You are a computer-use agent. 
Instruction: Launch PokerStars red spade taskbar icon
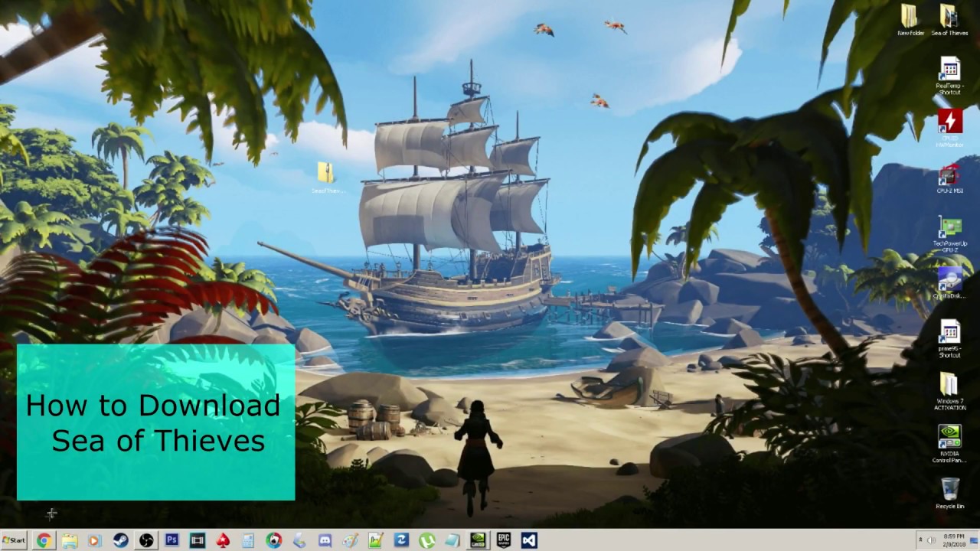coord(223,540)
